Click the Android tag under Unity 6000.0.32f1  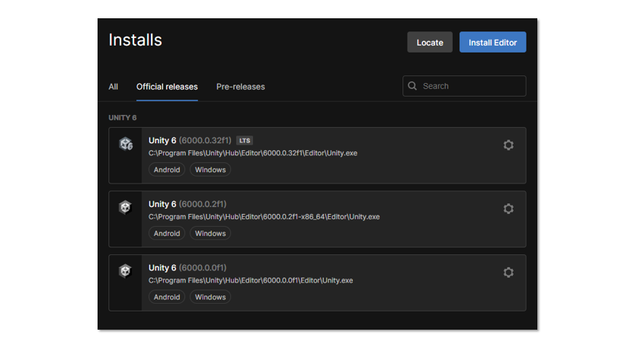click(x=167, y=170)
